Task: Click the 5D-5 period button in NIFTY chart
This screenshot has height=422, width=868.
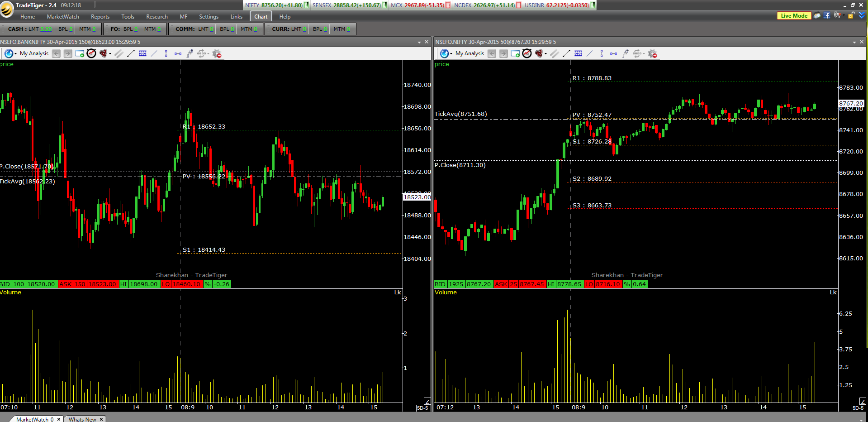Action: [x=858, y=408]
